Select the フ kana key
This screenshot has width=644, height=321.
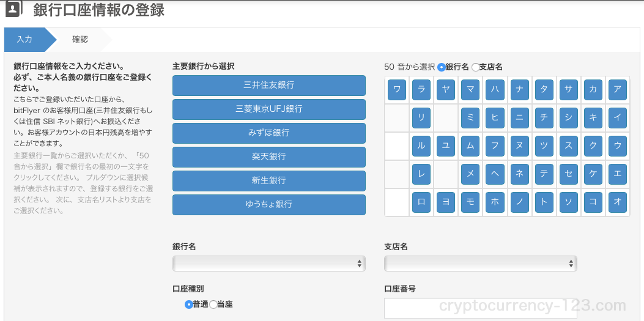coord(495,146)
